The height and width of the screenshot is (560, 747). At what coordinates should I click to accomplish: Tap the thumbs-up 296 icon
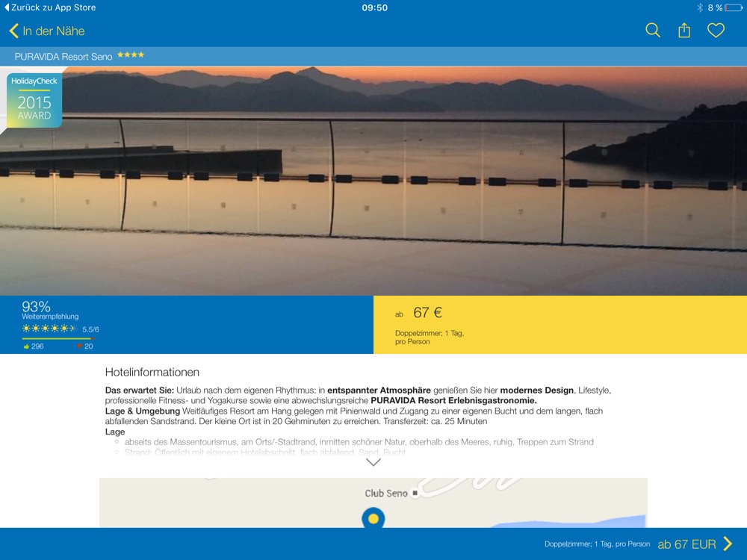click(27, 346)
